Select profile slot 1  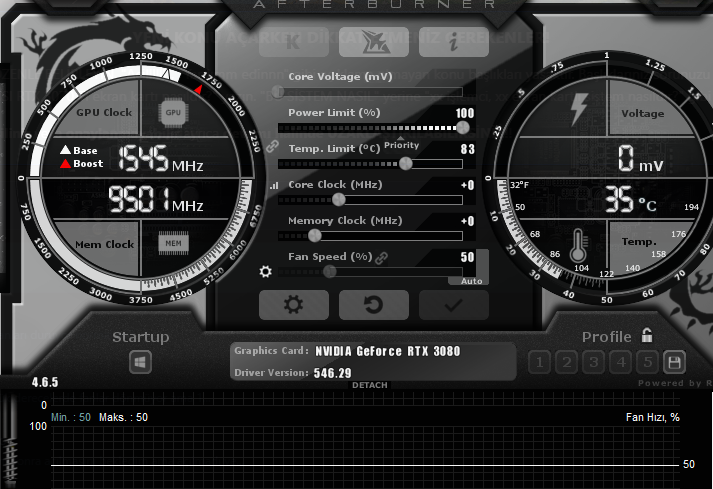[x=539, y=363]
